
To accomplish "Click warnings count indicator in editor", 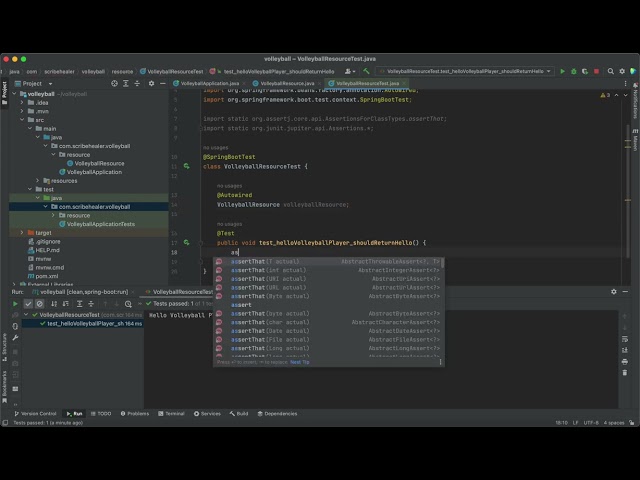I will pyautogui.click(x=605, y=95).
